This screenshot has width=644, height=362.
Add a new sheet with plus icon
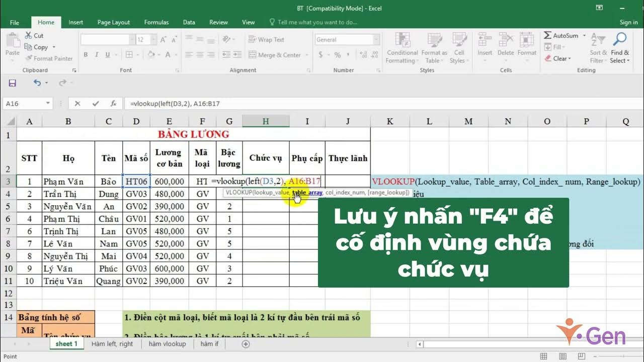point(246,344)
